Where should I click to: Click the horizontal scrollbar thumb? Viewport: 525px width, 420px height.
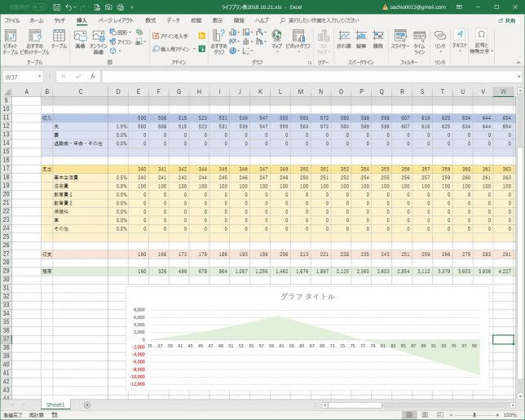pyautogui.click(x=355, y=405)
